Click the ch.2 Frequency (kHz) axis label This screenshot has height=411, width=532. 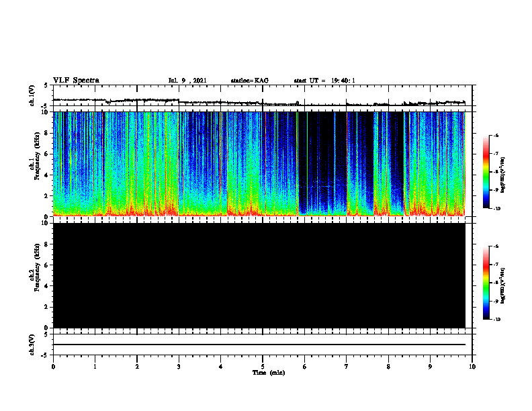[x=35, y=267]
